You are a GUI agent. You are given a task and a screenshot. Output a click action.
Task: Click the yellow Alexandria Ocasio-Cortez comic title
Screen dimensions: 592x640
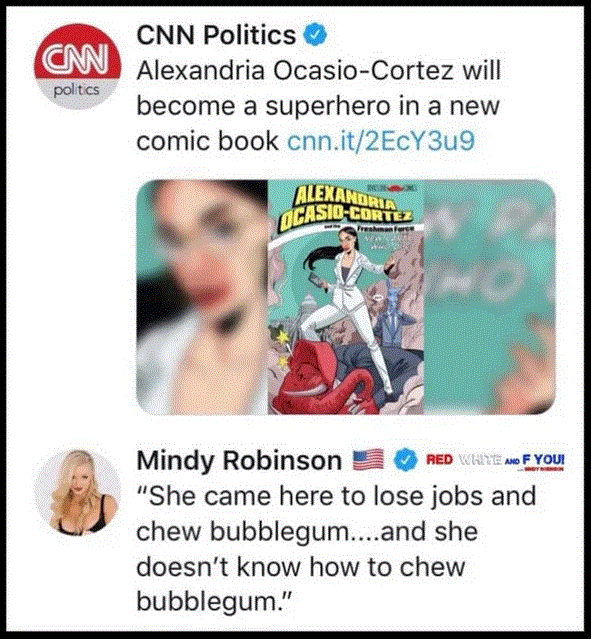346,208
